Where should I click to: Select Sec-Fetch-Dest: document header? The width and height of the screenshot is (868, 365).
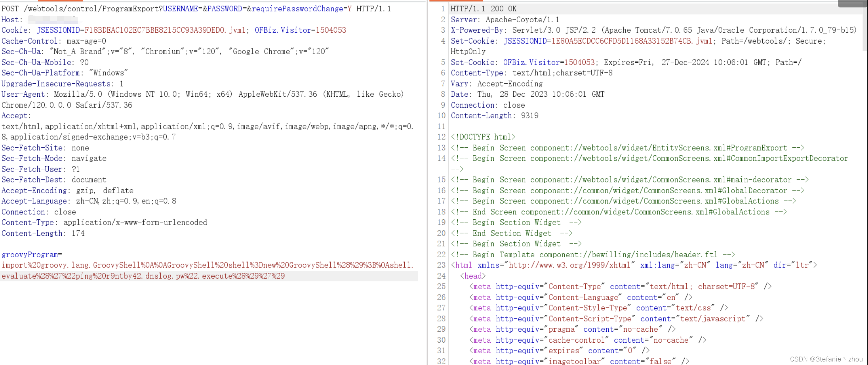[x=54, y=180]
